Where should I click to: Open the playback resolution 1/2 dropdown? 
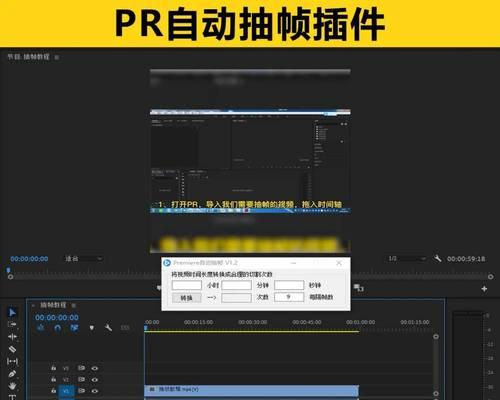(407, 258)
